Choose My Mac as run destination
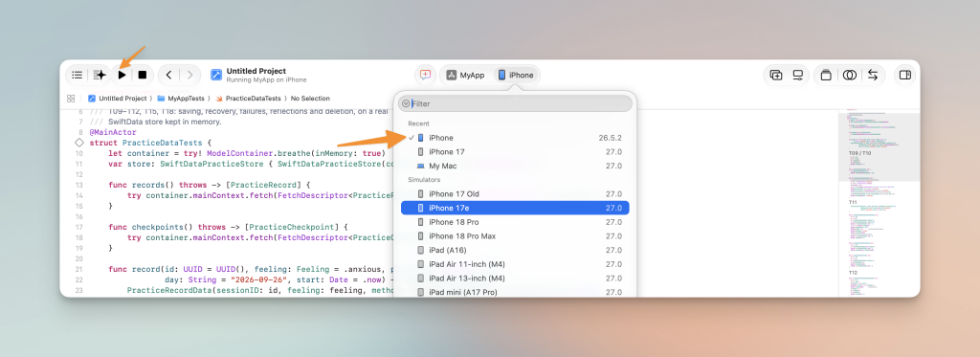 click(x=515, y=166)
